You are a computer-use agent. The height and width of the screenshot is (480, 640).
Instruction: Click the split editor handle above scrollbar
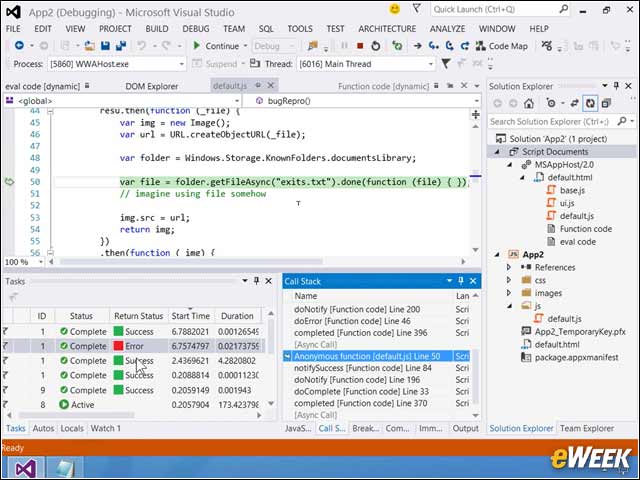click(x=476, y=114)
